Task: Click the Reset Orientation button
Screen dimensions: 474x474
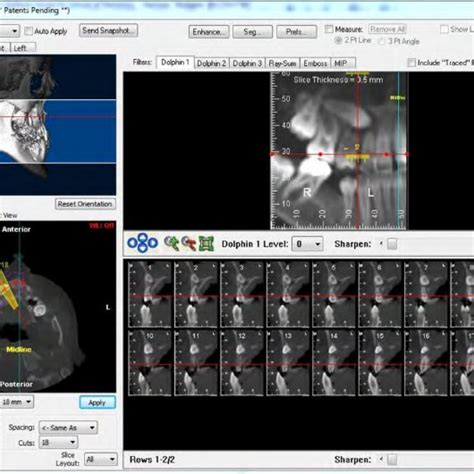Action: pos(85,204)
